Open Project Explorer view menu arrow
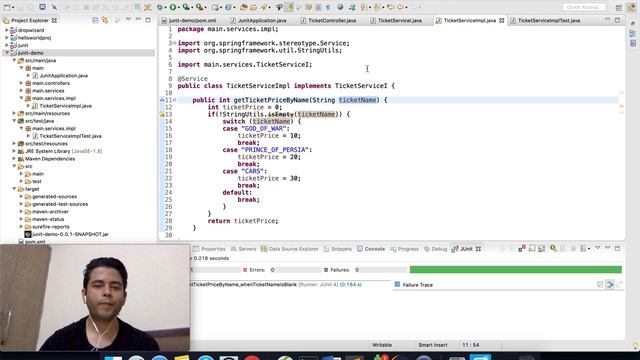The image size is (640, 360). 128,20
